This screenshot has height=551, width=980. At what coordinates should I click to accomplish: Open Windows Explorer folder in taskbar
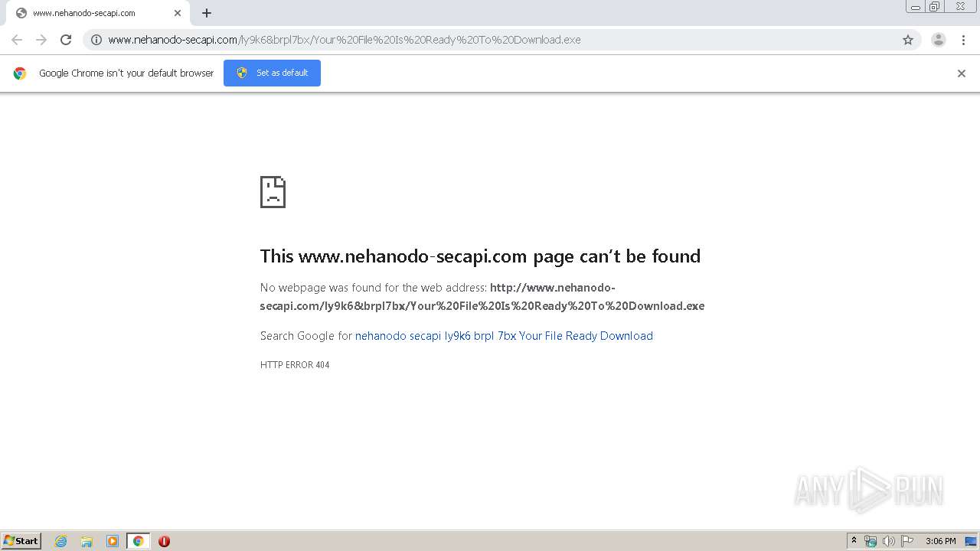87,541
